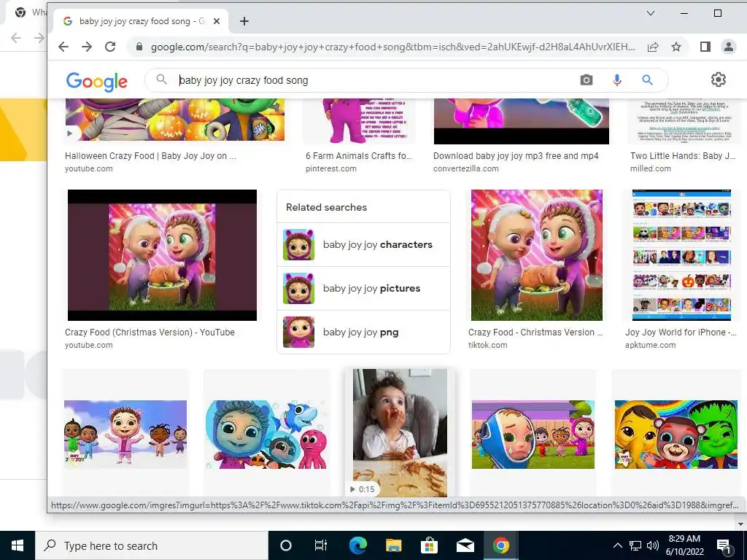
Task: Open Cortana circle on taskbar
Action: pyautogui.click(x=285, y=545)
